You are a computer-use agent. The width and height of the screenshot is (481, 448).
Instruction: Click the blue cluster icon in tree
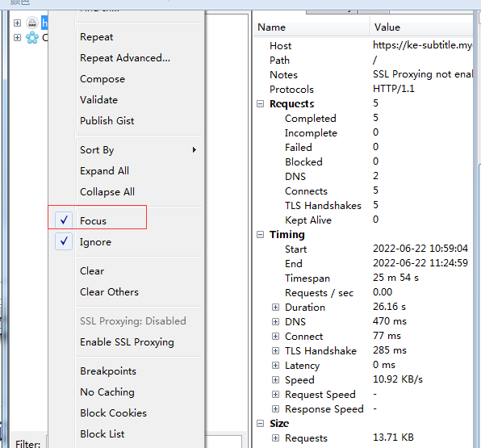pos(32,38)
